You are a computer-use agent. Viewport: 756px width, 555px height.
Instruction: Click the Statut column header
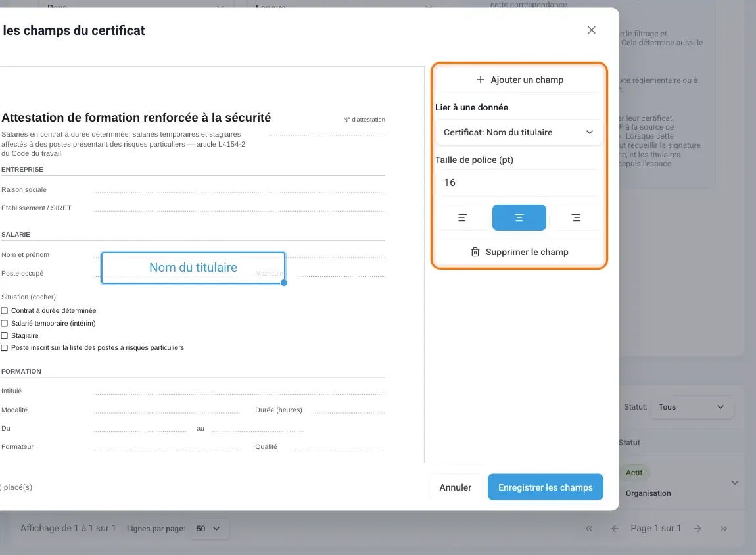pos(629,443)
